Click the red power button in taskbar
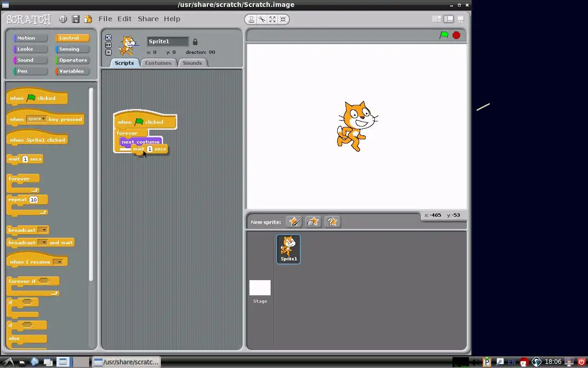Screen dimensions: 588x368 581,362
